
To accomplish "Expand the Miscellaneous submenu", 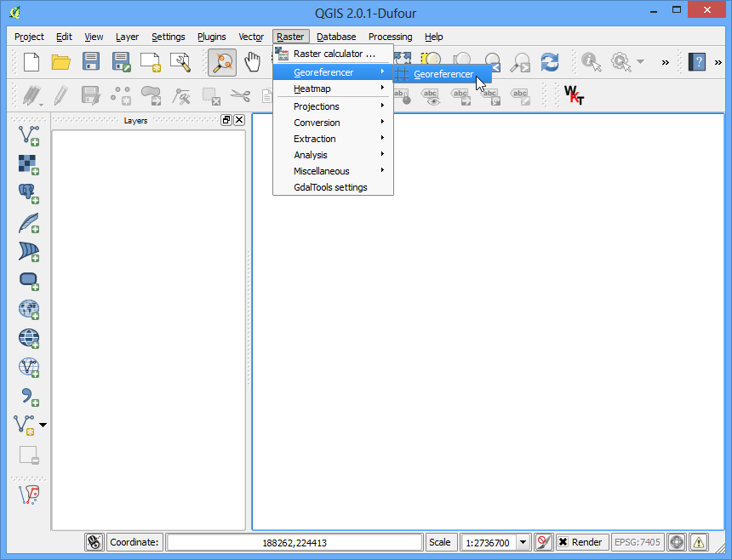I will [333, 171].
